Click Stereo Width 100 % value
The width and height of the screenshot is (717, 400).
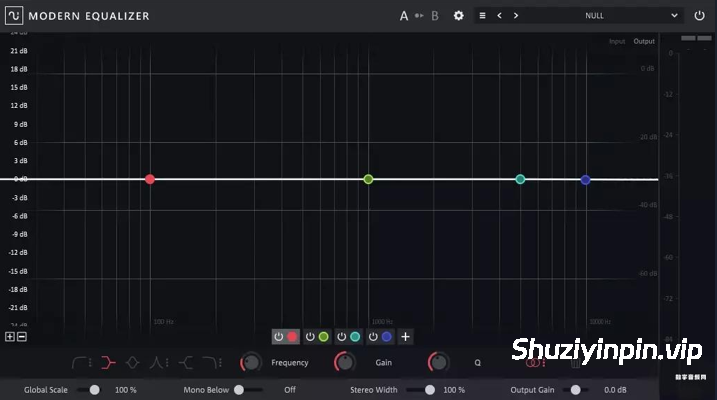click(454, 390)
